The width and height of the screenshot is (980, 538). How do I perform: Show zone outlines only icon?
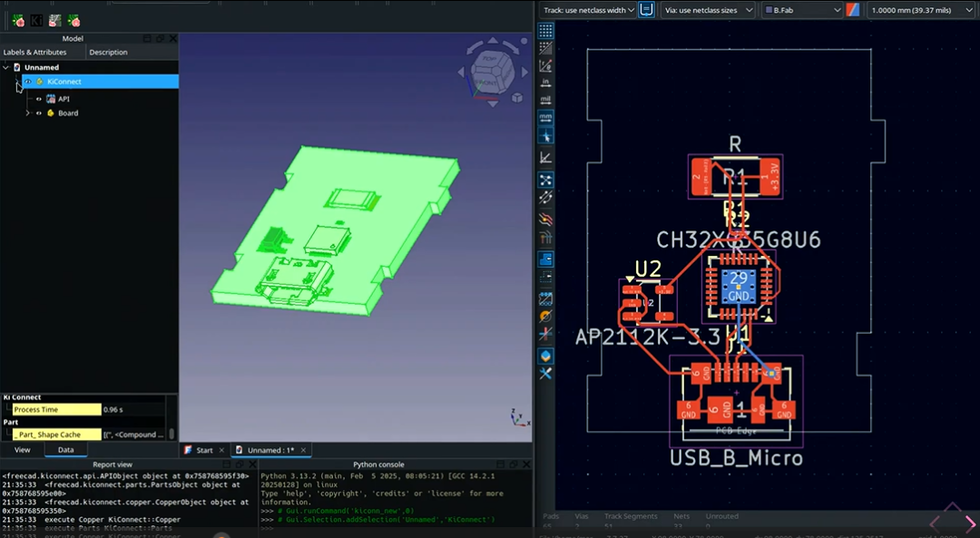pyautogui.click(x=545, y=276)
